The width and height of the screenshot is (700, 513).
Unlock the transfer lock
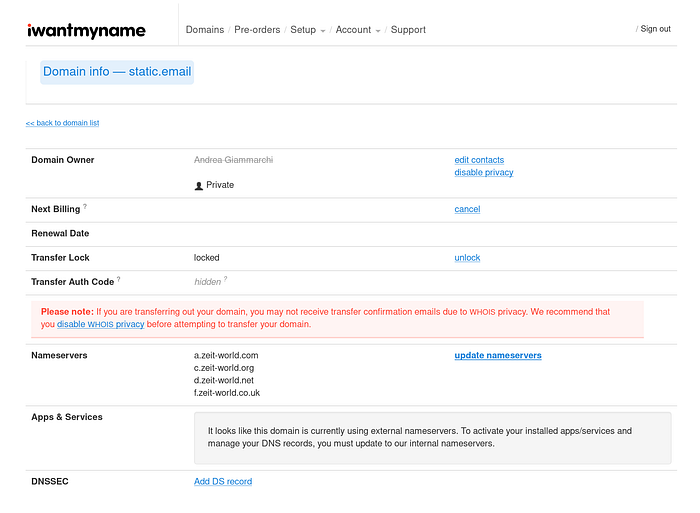pos(467,258)
